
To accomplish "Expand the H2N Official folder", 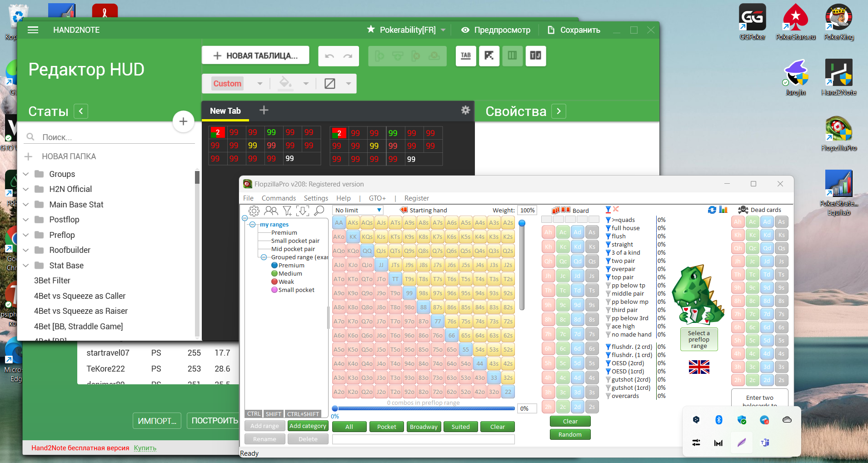I will tap(26, 189).
